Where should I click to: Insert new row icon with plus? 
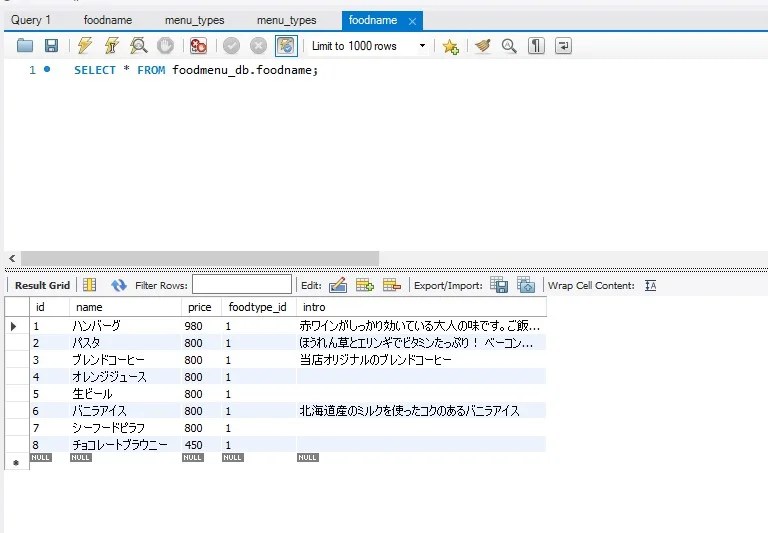tap(364, 285)
